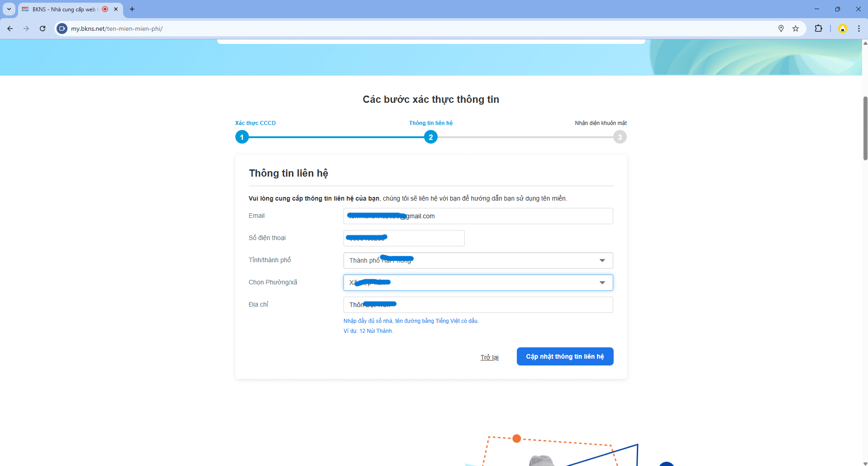The image size is (868, 466).
Task: Open the Extensions puzzle icon
Action: point(818,29)
